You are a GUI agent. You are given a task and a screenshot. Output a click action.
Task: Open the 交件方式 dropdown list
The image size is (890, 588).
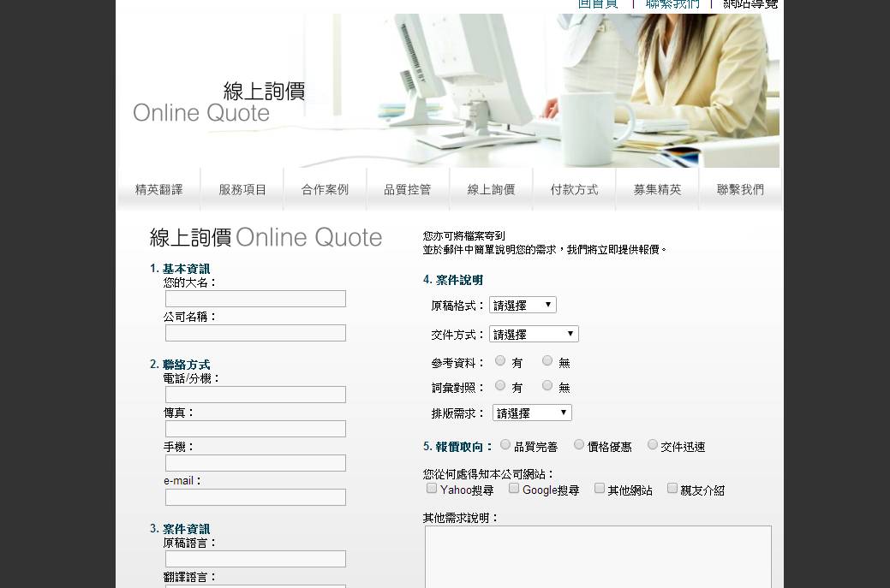(534, 335)
